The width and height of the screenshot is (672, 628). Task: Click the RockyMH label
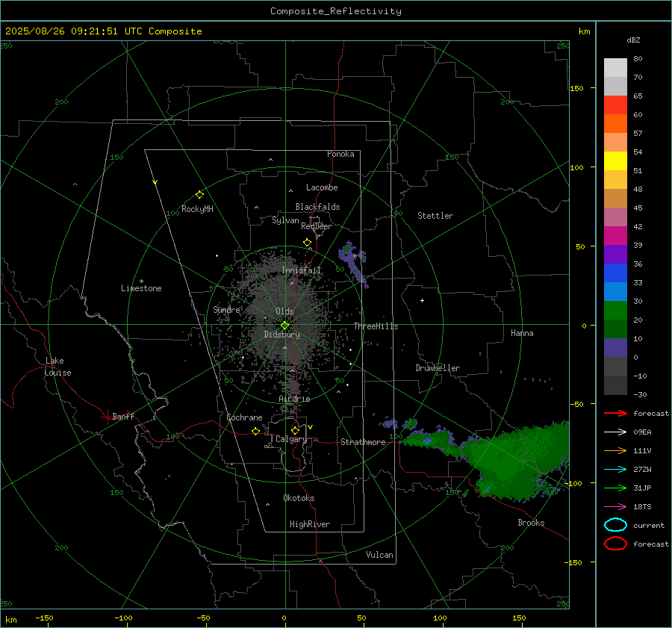point(197,209)
